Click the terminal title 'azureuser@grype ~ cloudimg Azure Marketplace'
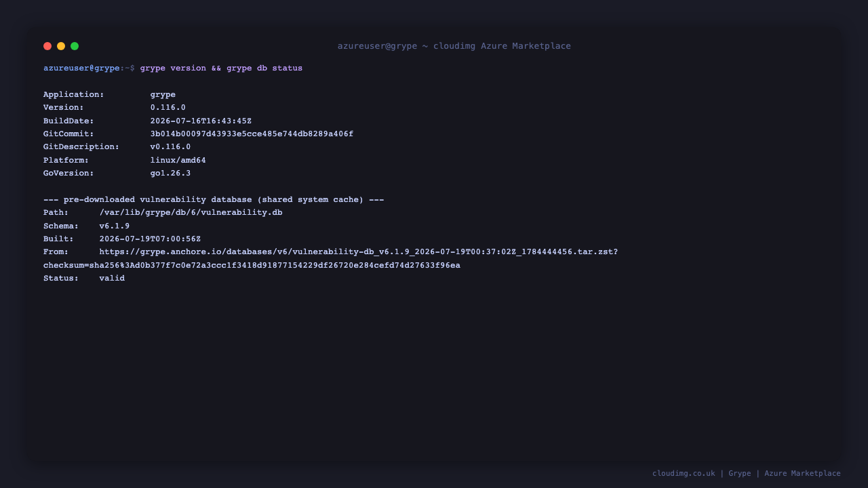868x488 pixels. 454,46
